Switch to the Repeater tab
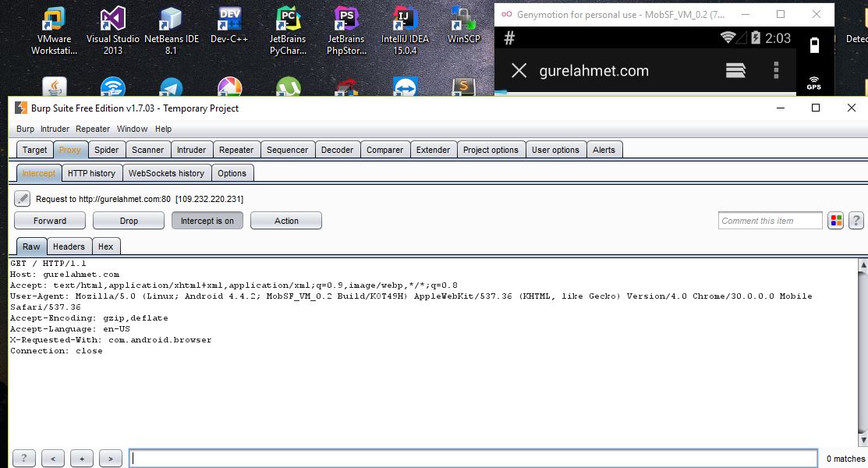Screen dimensions: 868x468 (x=236, y=150)
